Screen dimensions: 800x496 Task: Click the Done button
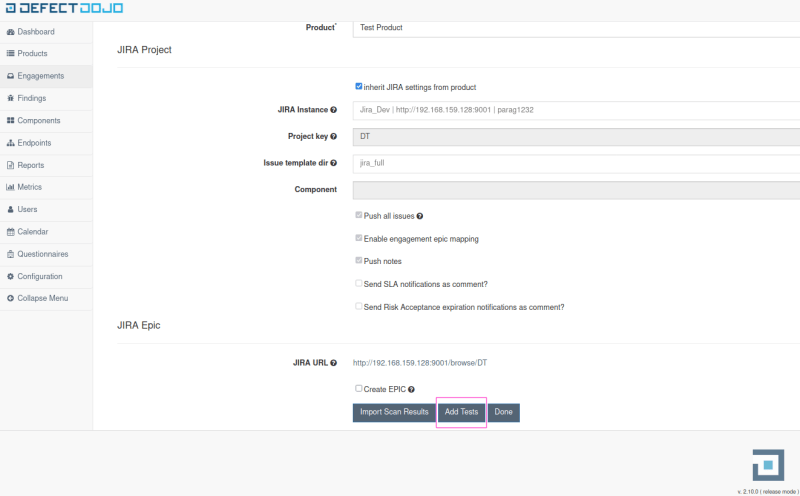point(504,412)
